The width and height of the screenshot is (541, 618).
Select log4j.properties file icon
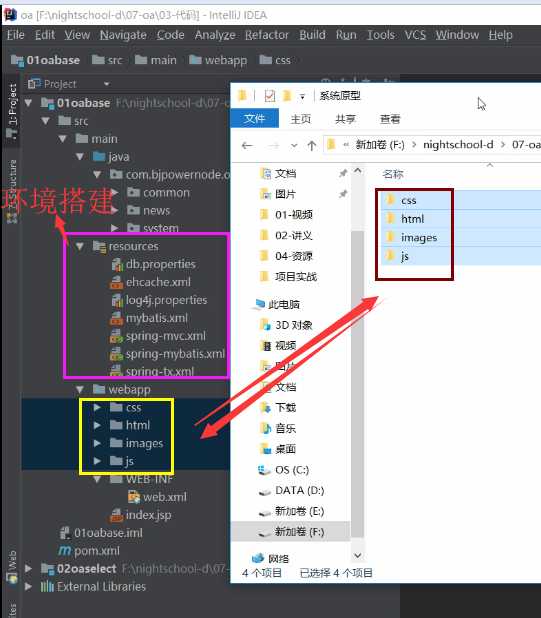click(x=117, y=300)
